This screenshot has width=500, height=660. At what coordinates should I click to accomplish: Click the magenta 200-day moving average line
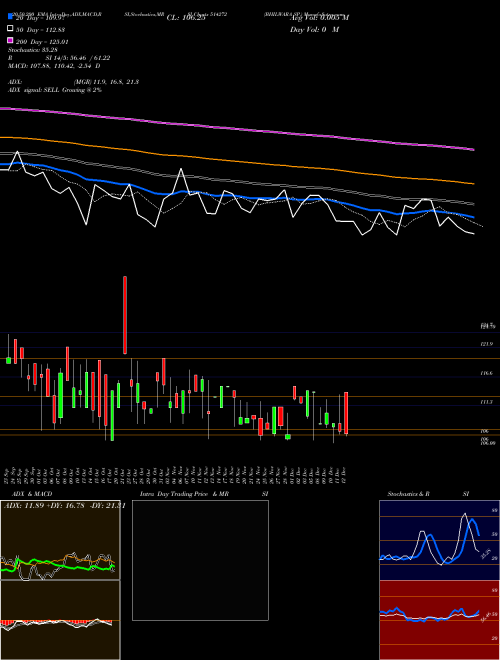point(237,128)
